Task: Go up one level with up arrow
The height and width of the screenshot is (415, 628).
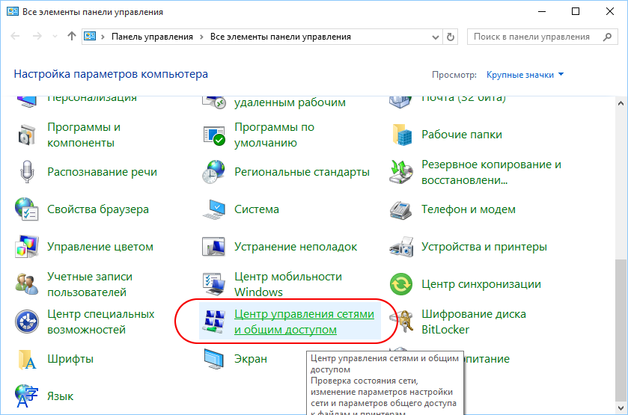Action: 72,36
